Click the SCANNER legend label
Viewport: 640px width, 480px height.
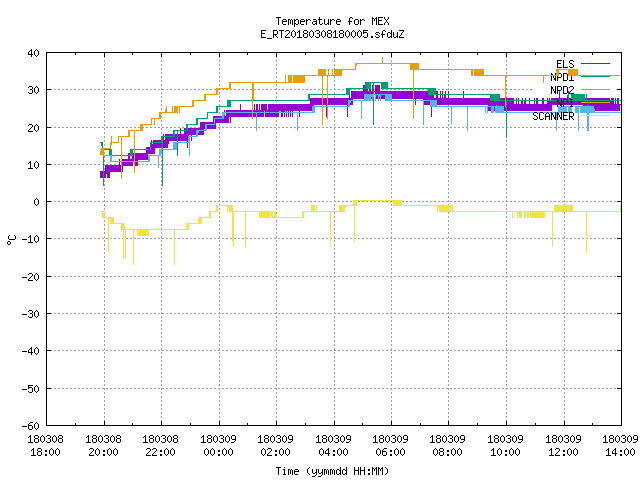(x=553, y=116)
